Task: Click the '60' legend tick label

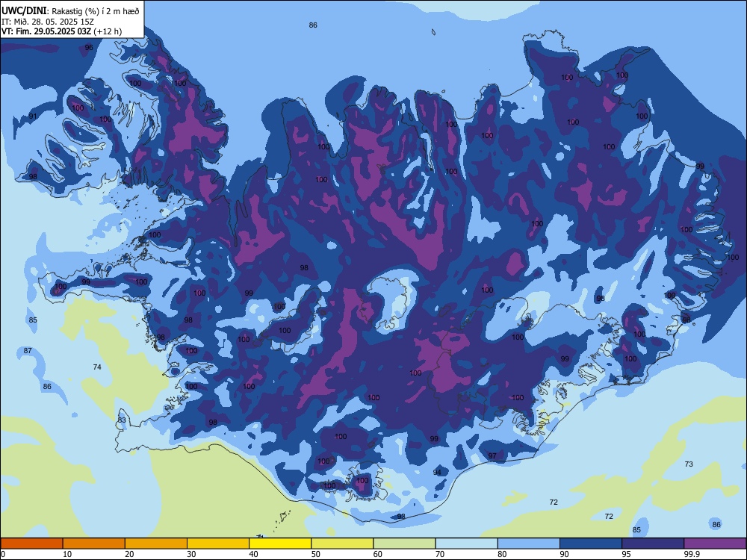Action: [378, 554]
